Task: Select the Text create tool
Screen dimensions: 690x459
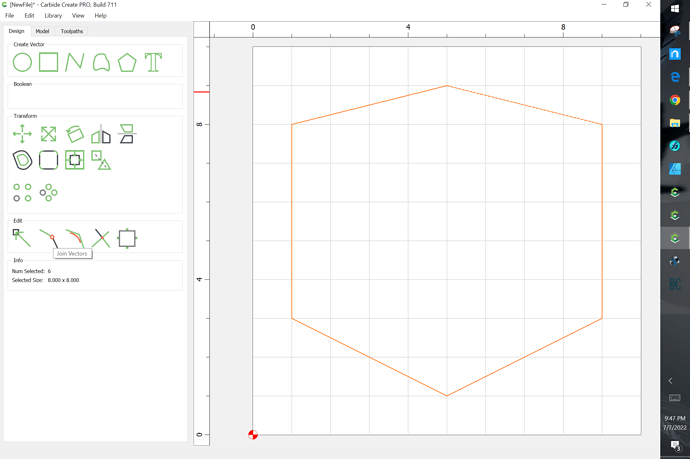Action: 153,62
